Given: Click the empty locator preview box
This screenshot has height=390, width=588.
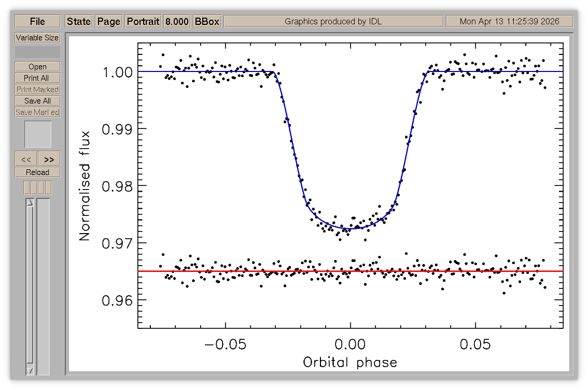Looking at the screenshot, I should point(38,134).
